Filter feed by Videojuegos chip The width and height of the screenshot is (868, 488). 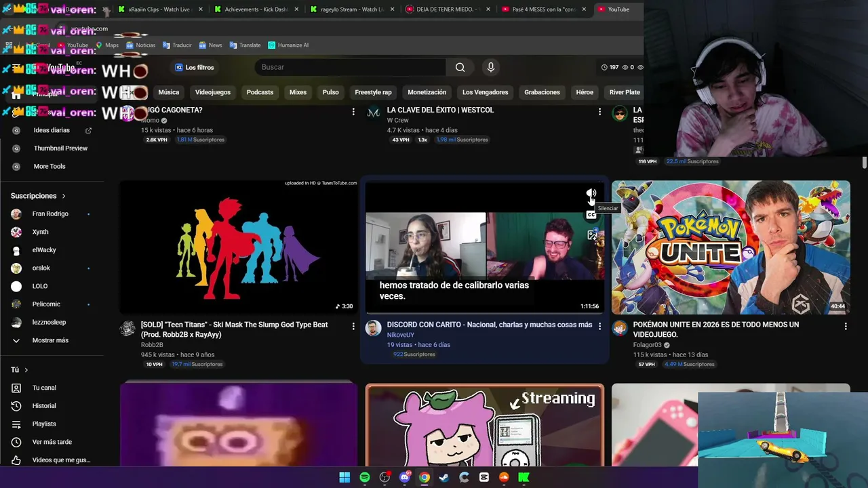pos(213,92)
